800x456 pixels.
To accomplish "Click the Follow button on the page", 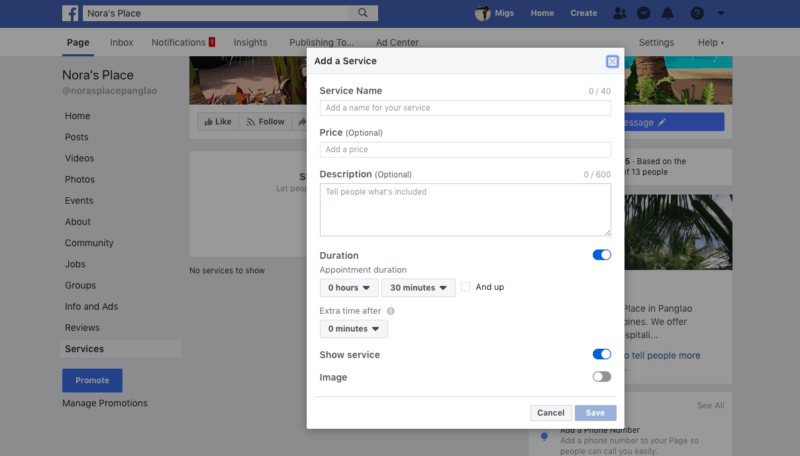I will tap(265, 121).
